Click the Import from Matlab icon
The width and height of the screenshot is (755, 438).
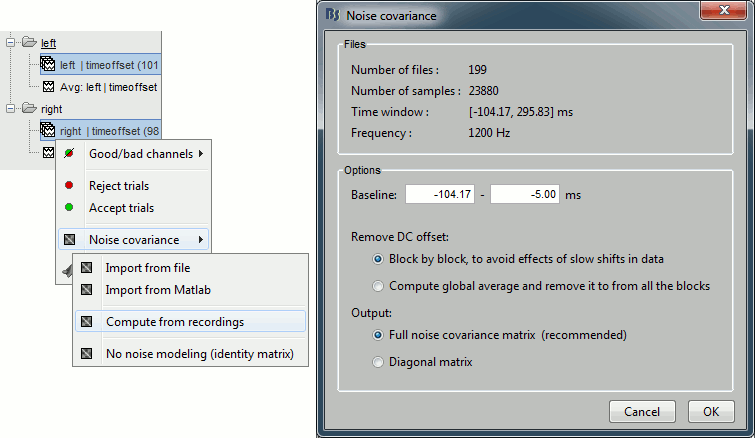[86, 290]
